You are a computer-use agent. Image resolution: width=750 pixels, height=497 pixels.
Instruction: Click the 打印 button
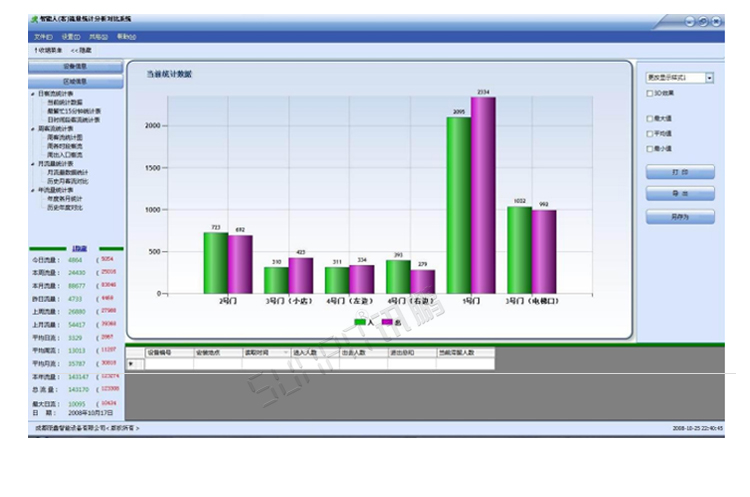point(680,172)
